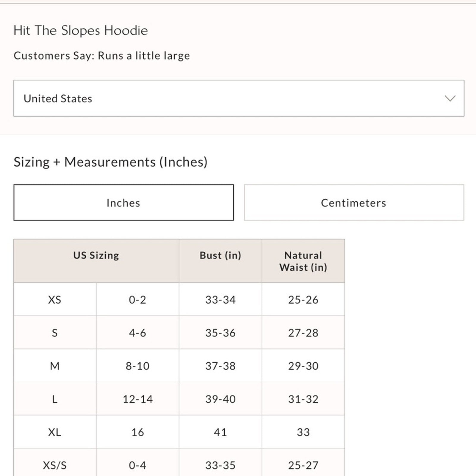
Task: Select the S size row label
Action: click(x=55, y=333)
